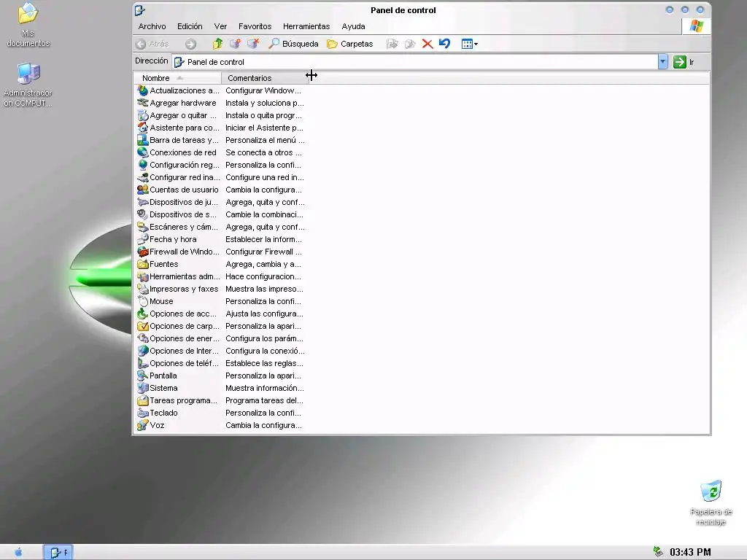Click the Up folder toolbar icon
Viewport: 747px width, 560px height.
click(217, 44)
